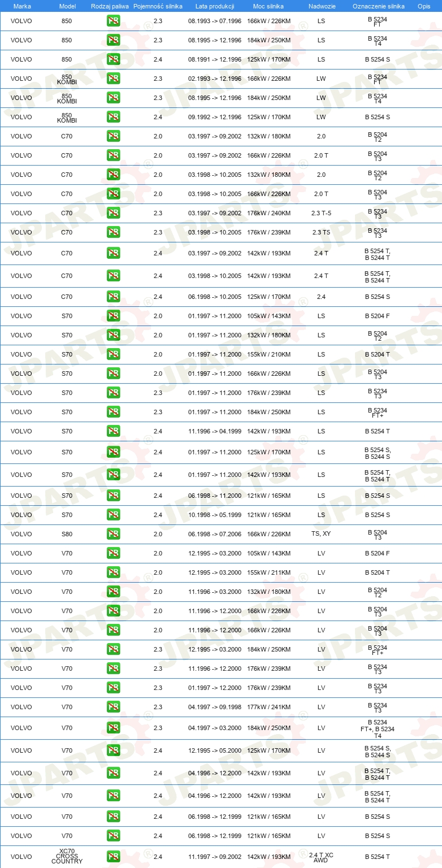
Task: Click the date 12.1995 -> 05.2000
Action: [x=215, y=751]
